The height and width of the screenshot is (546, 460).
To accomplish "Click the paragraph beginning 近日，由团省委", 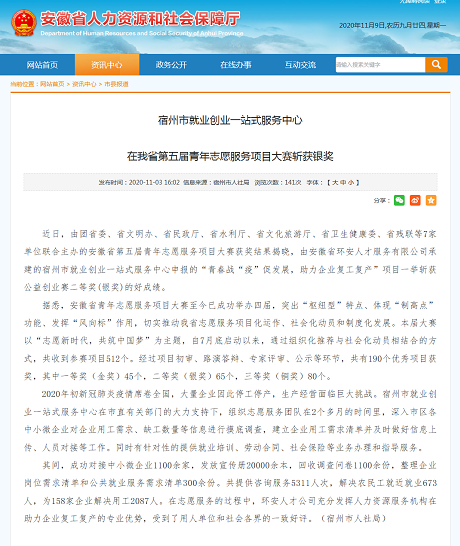I will (230, 260).
